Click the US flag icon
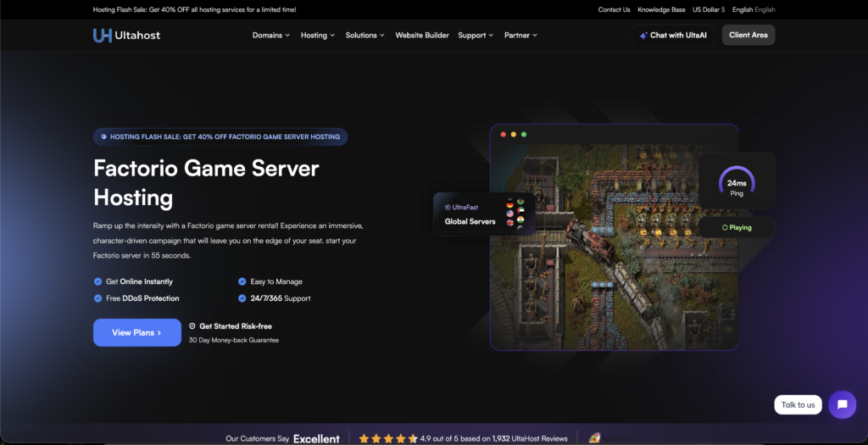This screenshot has width=868, height=445. coord(509,213)
